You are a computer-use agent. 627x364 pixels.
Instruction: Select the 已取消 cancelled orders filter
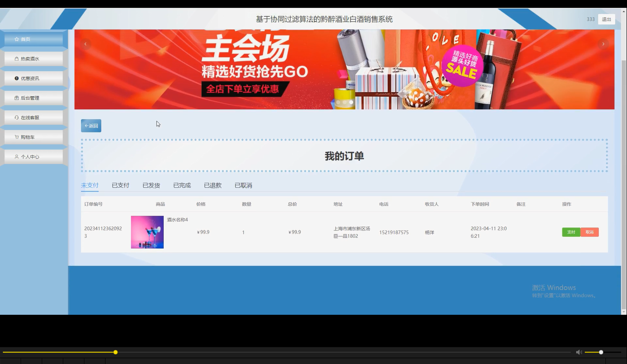click(x=243, y=185)
